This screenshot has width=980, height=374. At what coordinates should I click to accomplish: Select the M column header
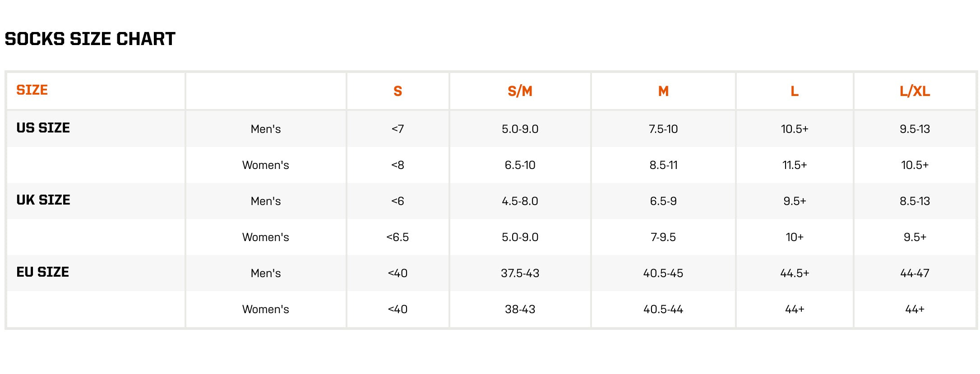[x=663, y=91]
